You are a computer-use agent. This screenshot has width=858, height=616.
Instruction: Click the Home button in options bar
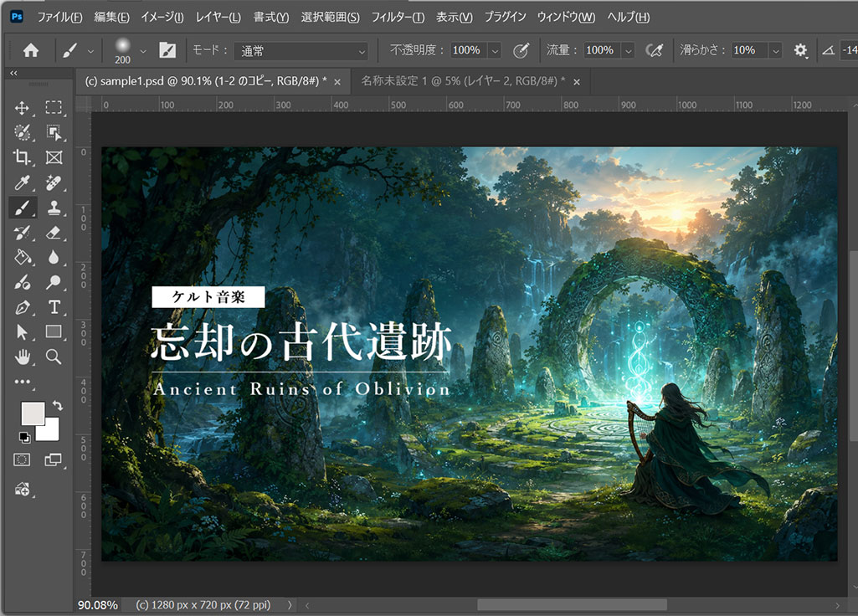coord(31,50)
